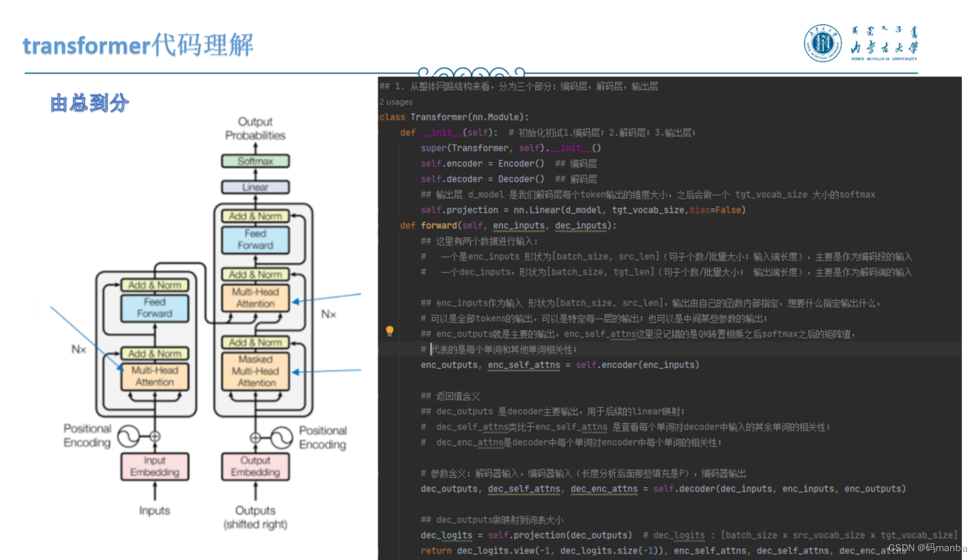The height and width of the screenshot is (560, 978).
Task: Click the yellow light bulb hint icon
Action: pyautogui.click(x=389, y=331)
